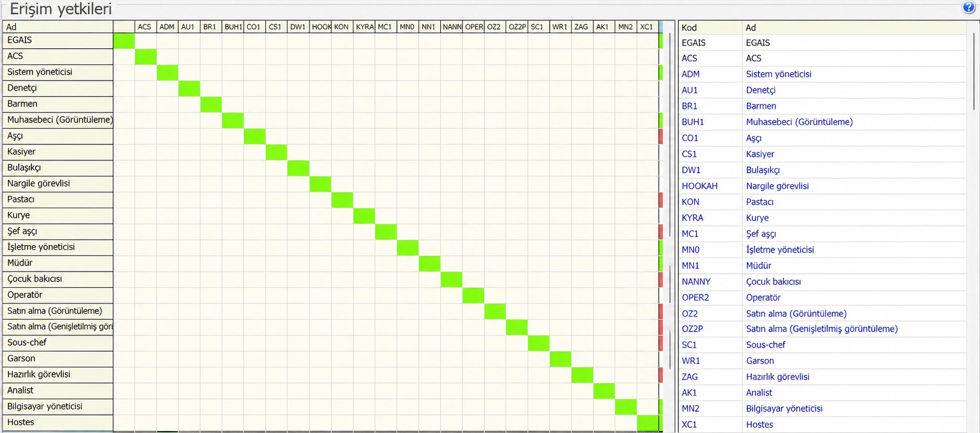Select the Sous-chef row header in the matrix

[x=58, y=343]
